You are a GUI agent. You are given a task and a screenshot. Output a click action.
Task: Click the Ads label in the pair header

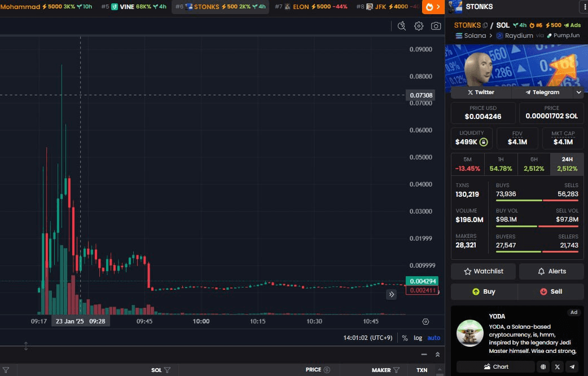coord(573,25)
